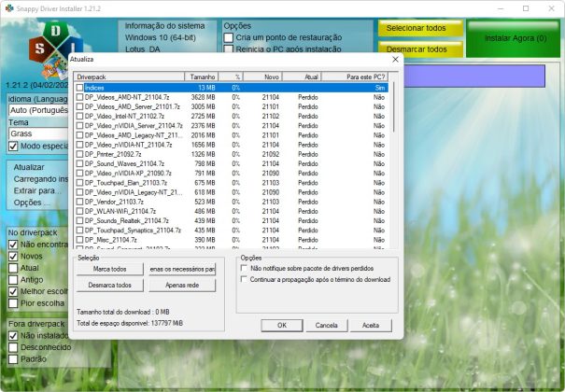565x392 pixels.
Task: Select DP_Touchpad_Synaptics_21104.7z row
Action: (231, 231)
